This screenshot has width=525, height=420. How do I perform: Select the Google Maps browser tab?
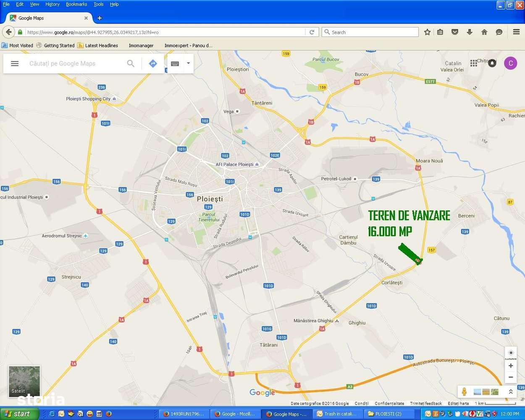pyautogui.click(x=48, y=18)
